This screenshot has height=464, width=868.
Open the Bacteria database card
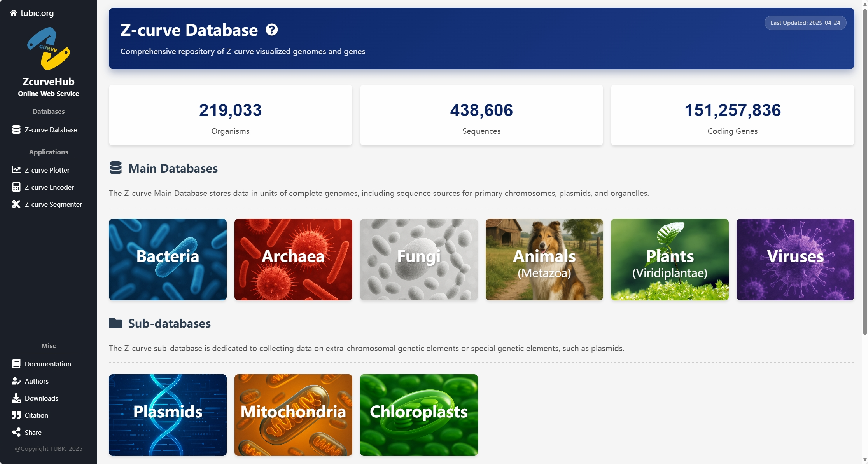[168, 259]
